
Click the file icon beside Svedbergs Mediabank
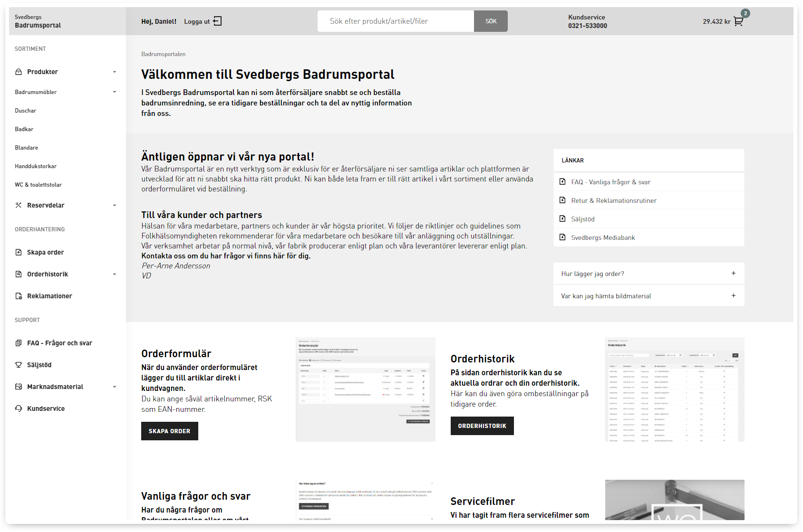click(562, 237)
